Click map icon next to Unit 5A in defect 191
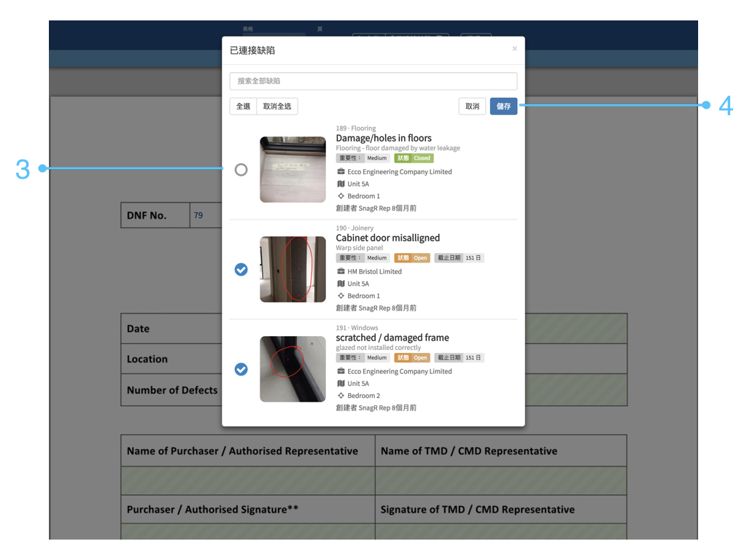This screenshot has height=560, width=747. (341, 384)
